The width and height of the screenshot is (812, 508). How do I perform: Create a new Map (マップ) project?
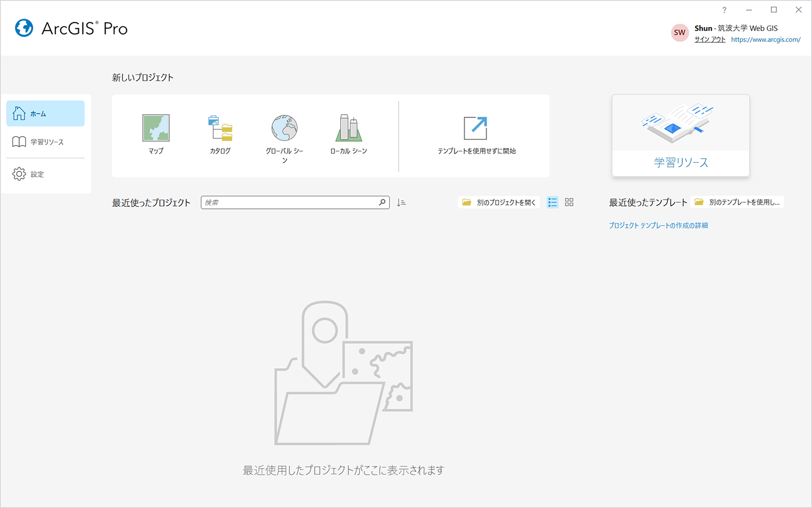tap(156, 135)
